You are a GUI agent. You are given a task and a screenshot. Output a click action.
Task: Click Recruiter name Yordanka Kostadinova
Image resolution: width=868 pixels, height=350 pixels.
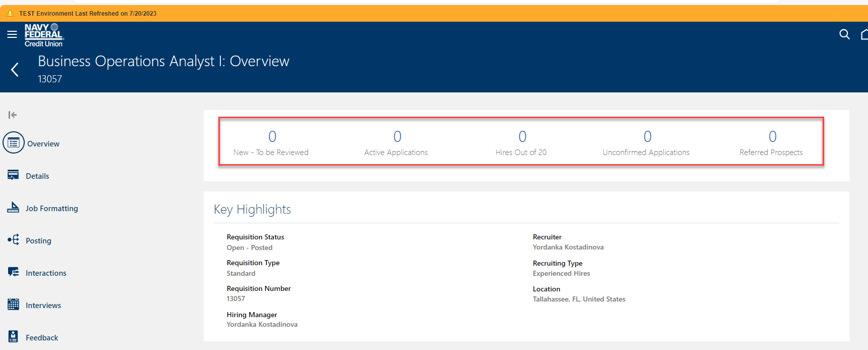[568, 247]
